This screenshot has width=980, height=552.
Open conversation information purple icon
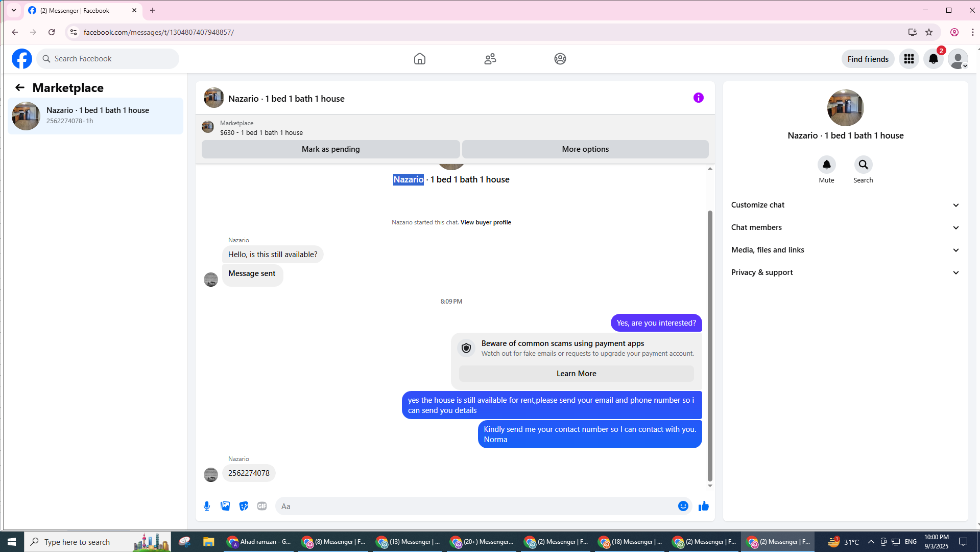point(699,98)
